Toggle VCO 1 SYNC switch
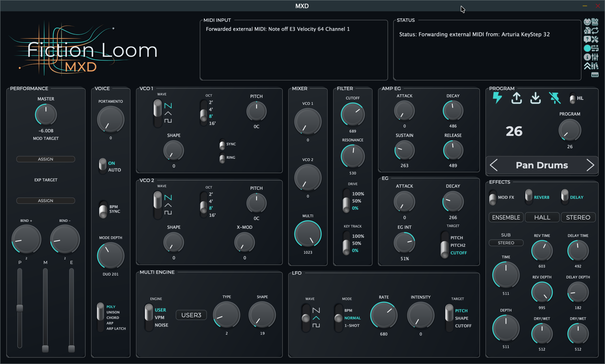 coord(222,144)
